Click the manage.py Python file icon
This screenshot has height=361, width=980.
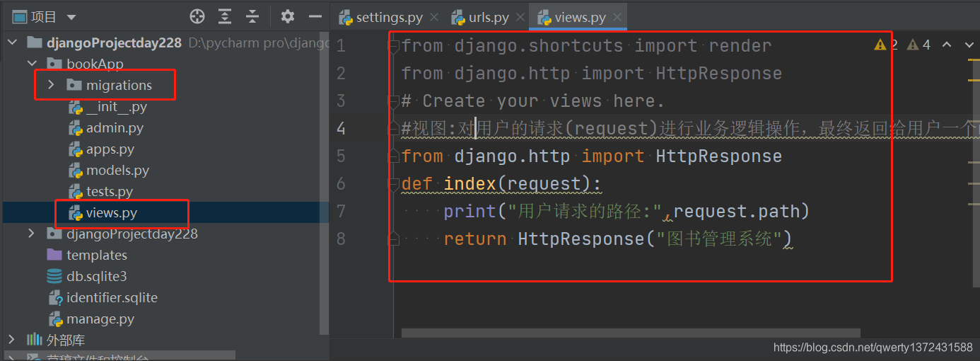(x=56, y=319)
